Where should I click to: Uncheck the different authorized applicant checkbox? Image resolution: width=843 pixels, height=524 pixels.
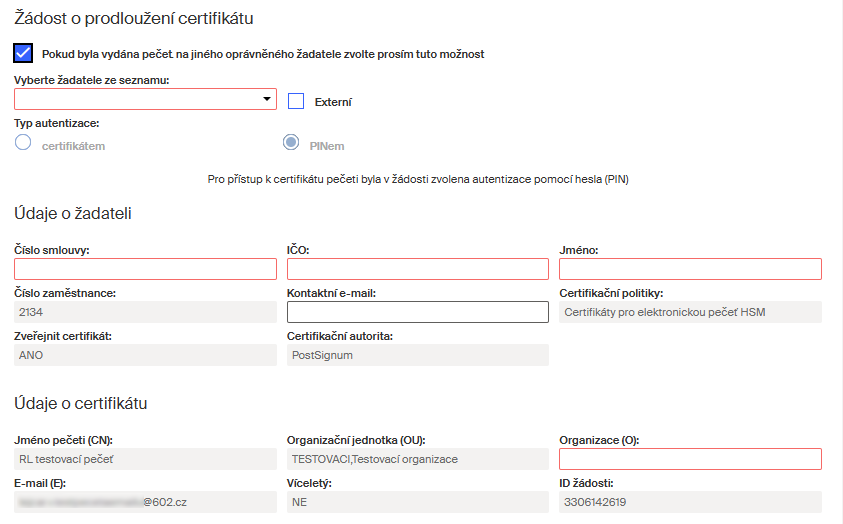[24, 53]
